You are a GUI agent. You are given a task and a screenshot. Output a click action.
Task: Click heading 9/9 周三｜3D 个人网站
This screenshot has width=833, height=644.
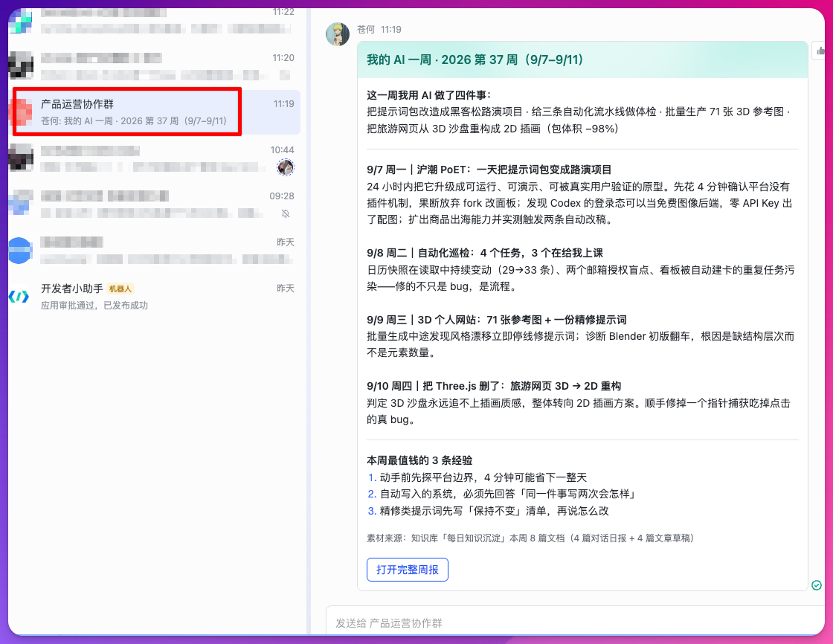click(x=497, y=320)
